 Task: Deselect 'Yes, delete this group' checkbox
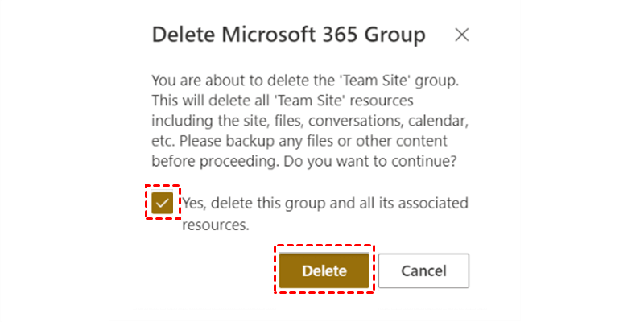pos(163,203)
